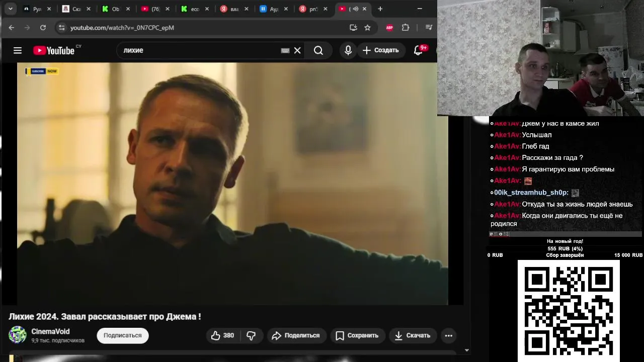The image size is (644, 362).
Task: Run search with the magnifier button
Action: pyautogui.click(x=318, y=50)
